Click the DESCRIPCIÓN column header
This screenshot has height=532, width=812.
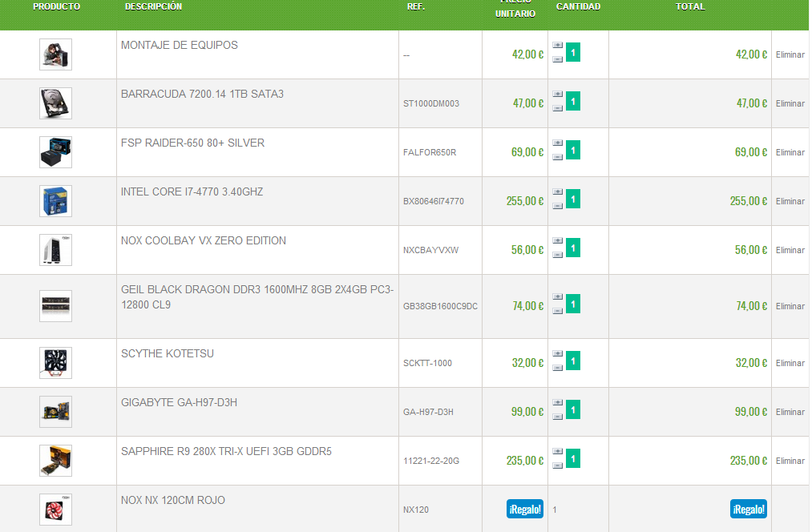[153, 6]
